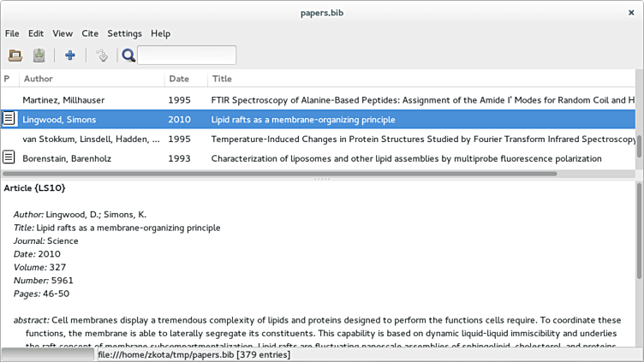
Task: Click the document icon on Lingwood row
Action: (9, 119)
